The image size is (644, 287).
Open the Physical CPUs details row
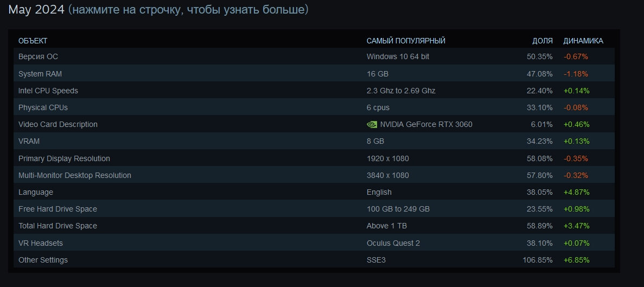(x=314, y=107)
